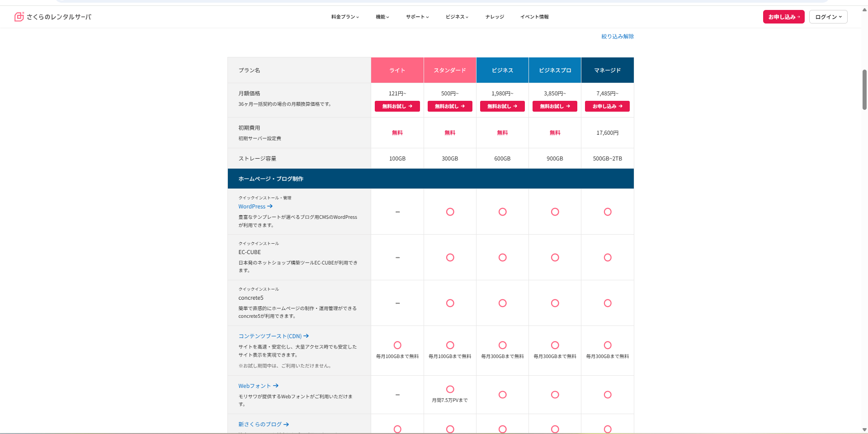Go to the ナレッジ page
The image size is (868, 434).
(x=495, y=17)
